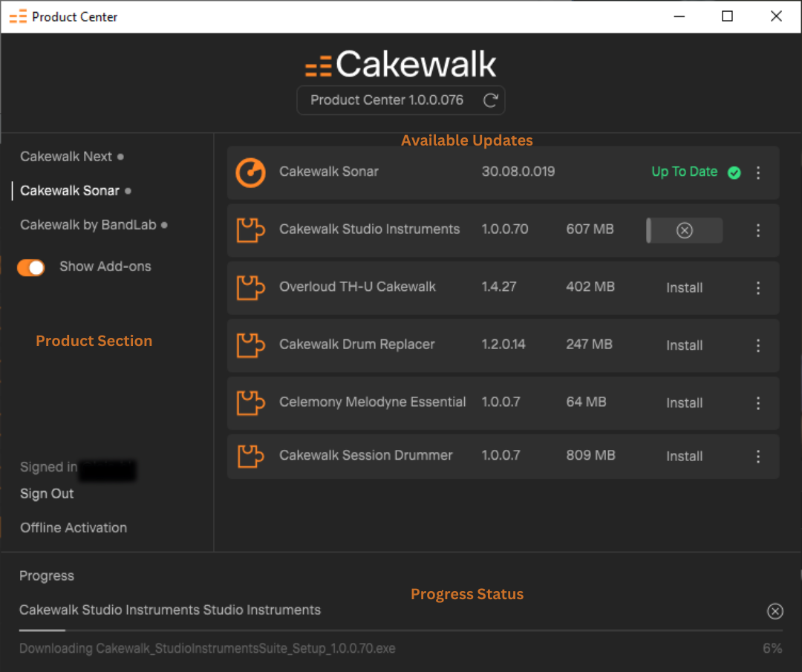Screen dimensions: 802x672
Task: Toggle the Show Add-ons switch
Action: [x=31, y=267]
